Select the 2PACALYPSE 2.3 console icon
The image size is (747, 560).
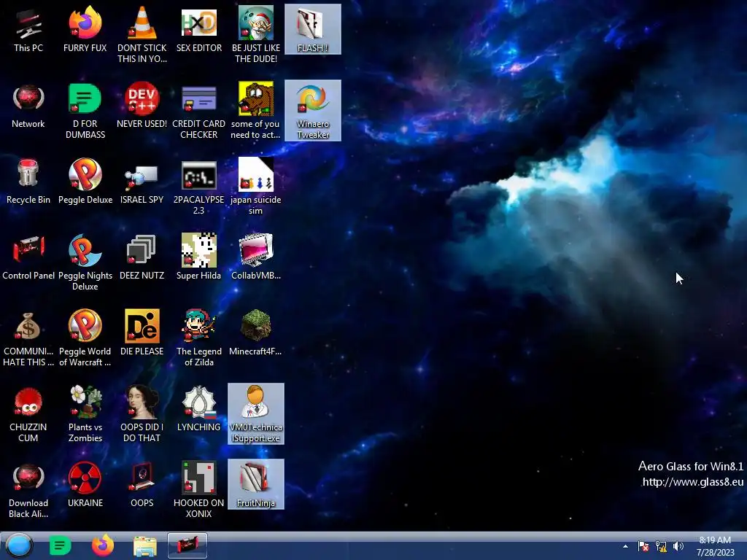198,186
